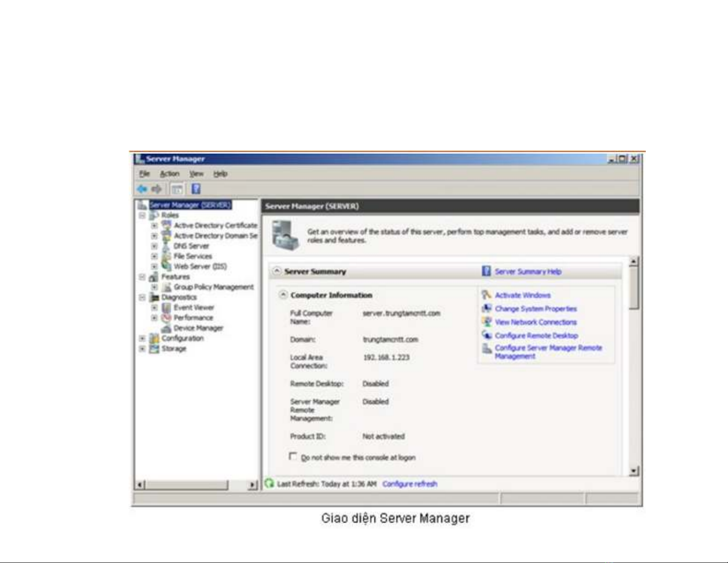This screenshot has width=728, height=563.
Task: Click the 'Not activated' Product ID value
Action: click(x=384, y=437)
